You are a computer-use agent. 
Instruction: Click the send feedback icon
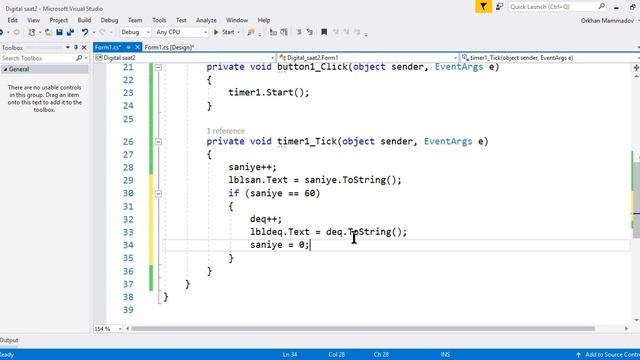click(500, 7)
